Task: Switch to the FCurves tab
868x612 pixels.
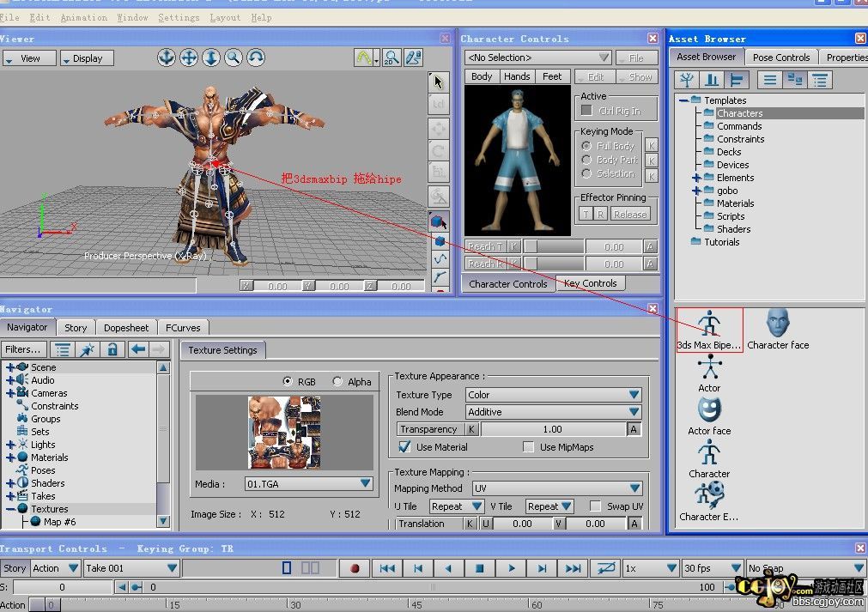Action: point(183,328)
